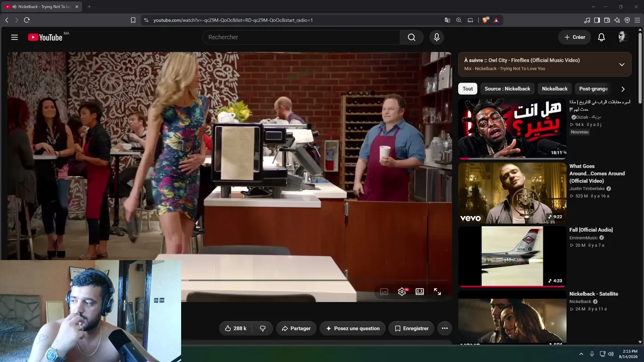
Task: Open the browser main menu
Action: [x=637, y=20]
